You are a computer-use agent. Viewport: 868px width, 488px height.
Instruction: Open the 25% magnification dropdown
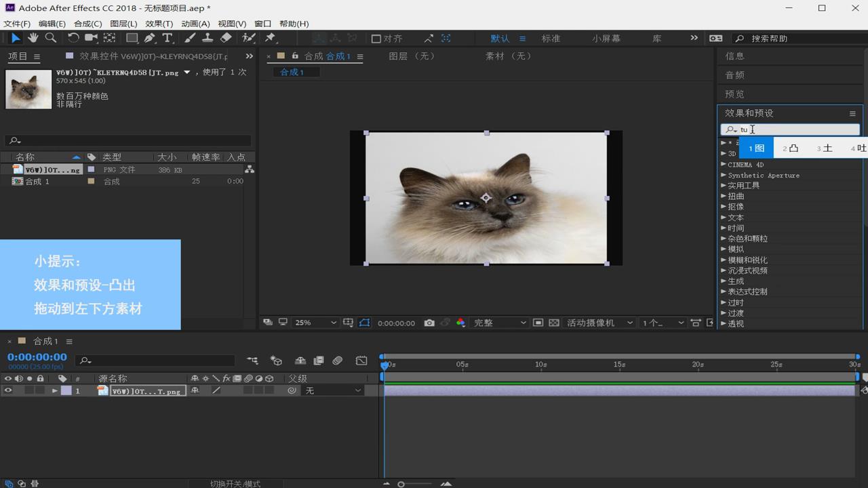[315, 323]
